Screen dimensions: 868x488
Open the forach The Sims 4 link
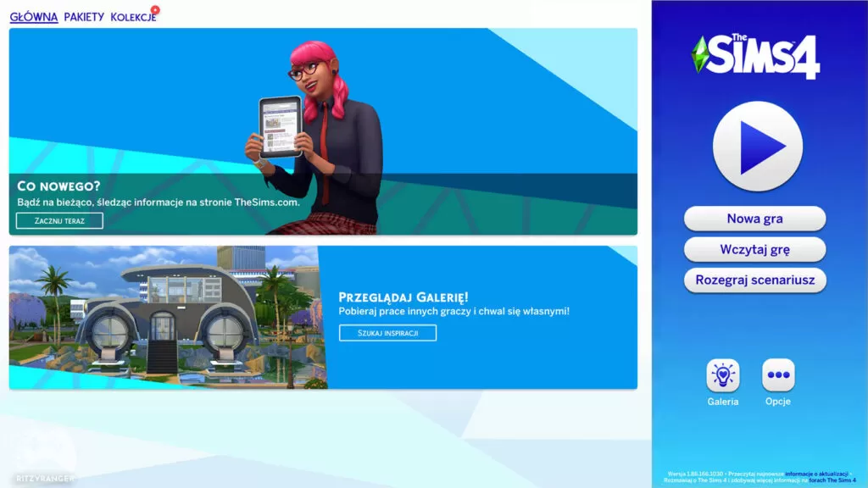(x=832, y=480)
